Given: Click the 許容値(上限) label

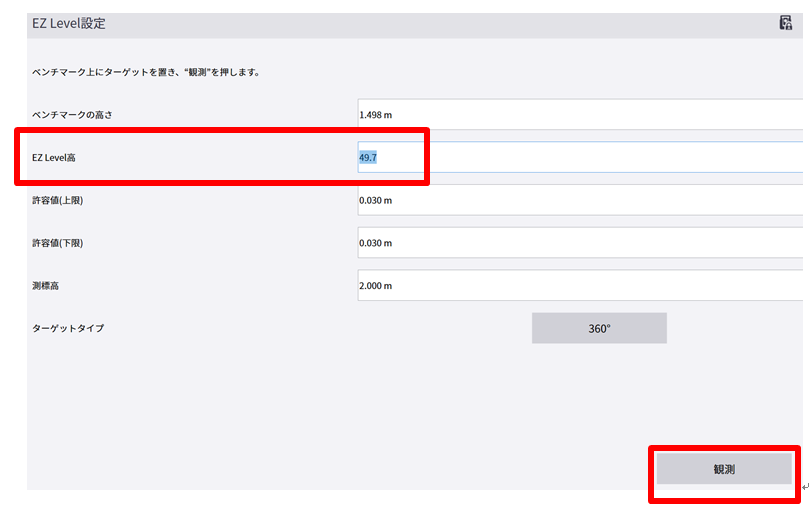Looking at the screenshot, I should click(59, 200).
